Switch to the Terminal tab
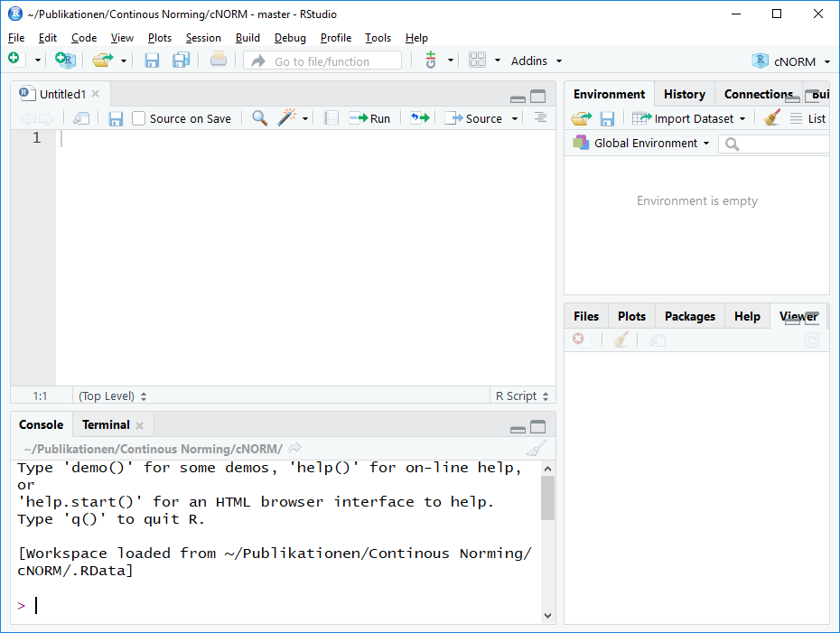The image size is (840, 633). 106,424
